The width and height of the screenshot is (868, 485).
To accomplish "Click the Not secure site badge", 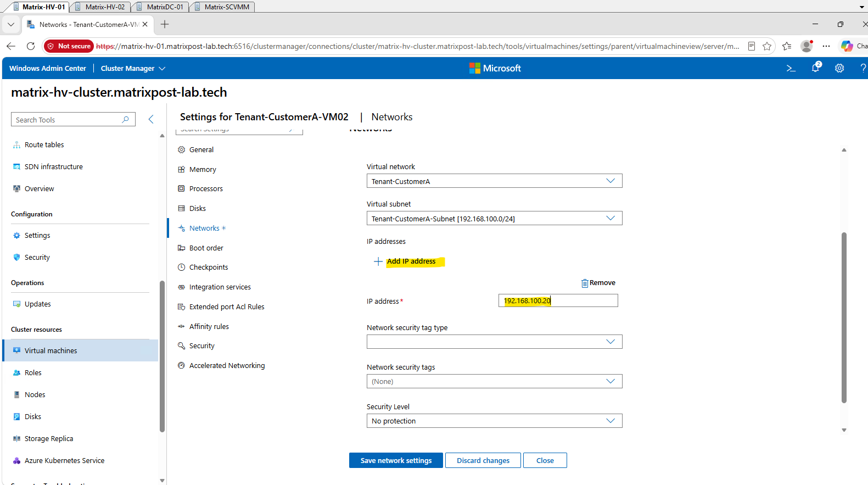I will (69, 46).
